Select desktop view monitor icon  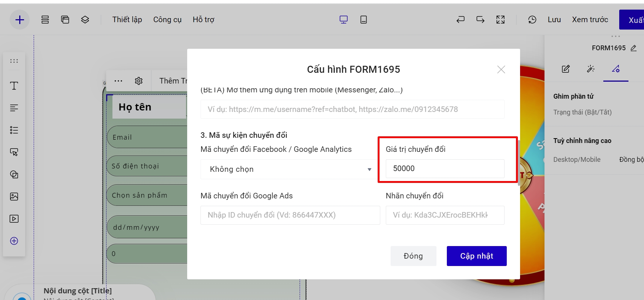(x=343, y=20)
